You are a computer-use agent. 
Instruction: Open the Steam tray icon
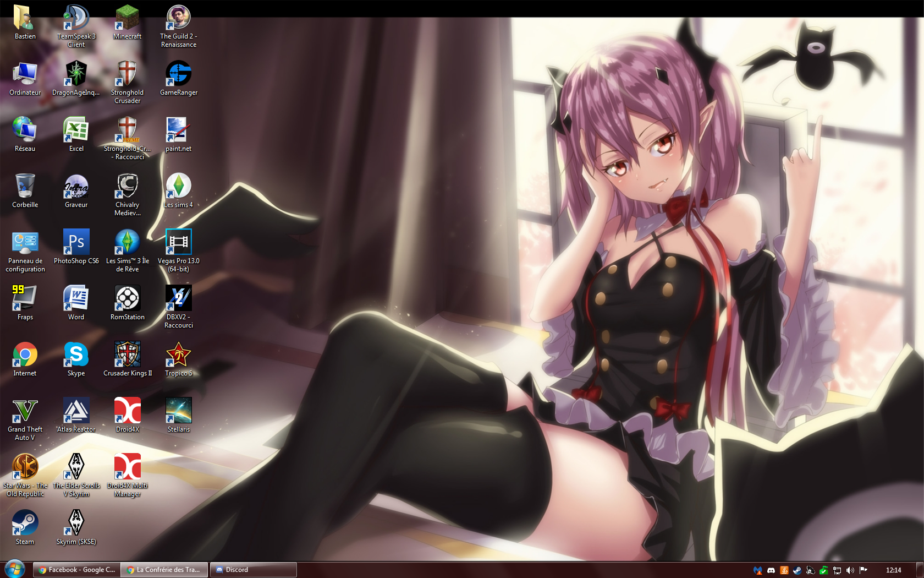797,570
